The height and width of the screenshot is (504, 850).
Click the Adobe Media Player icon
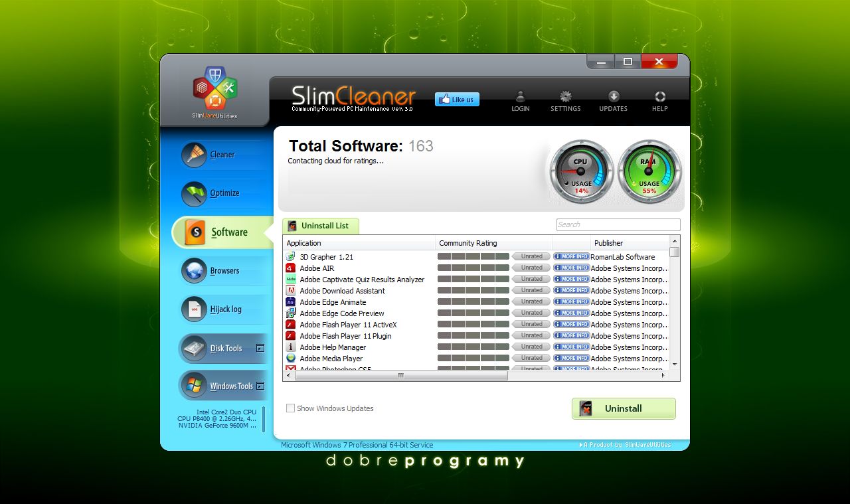tap(291, 359)
